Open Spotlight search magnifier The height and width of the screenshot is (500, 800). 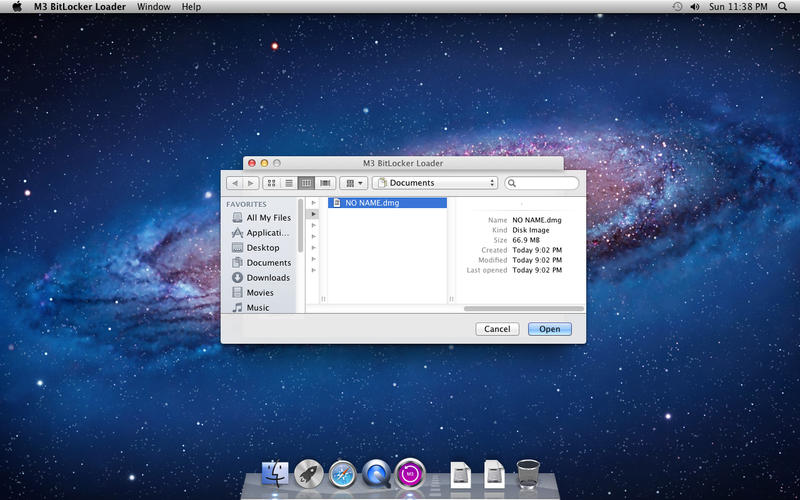(783, 7)
